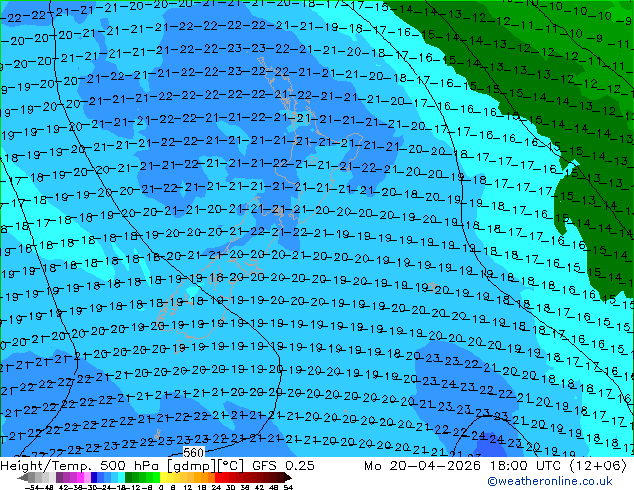
Task: Click the magenta segment of the color scale
Action: coord(80,477)
